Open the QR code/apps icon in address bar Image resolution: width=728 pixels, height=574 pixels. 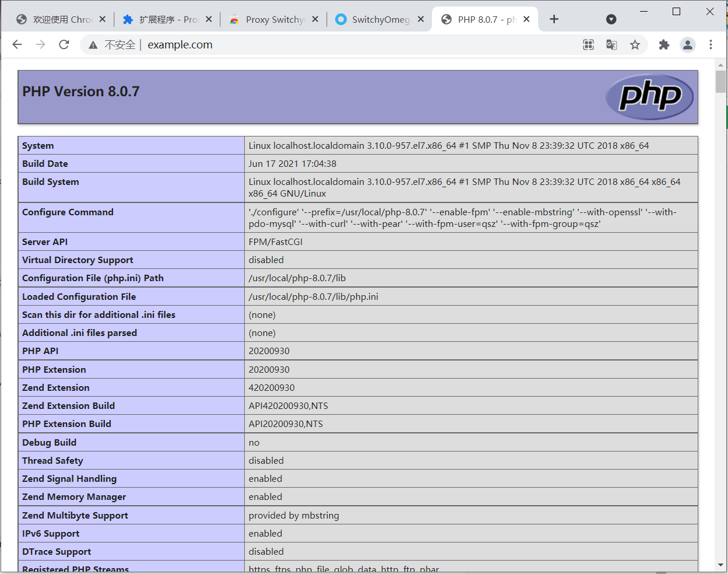[589, 45]
